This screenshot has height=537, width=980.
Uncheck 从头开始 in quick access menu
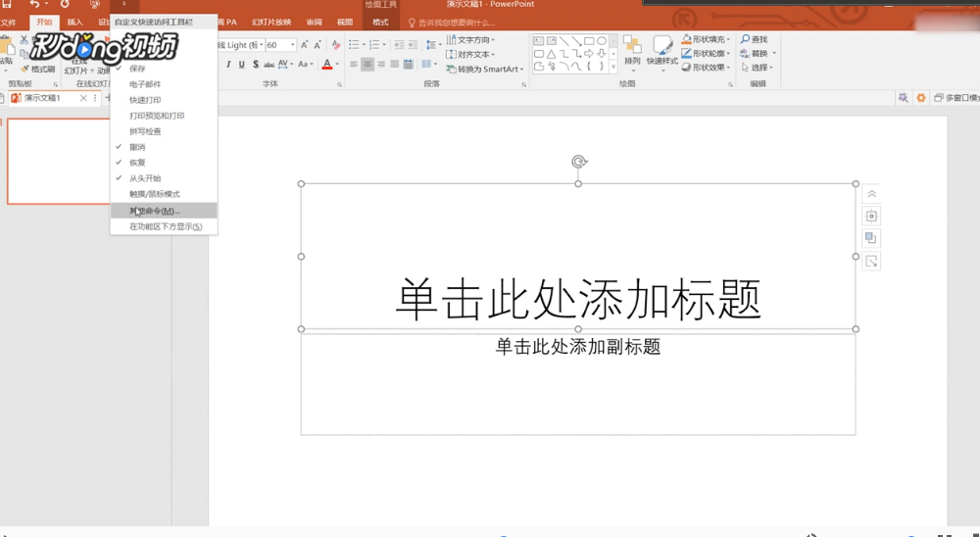pos(164,178)
